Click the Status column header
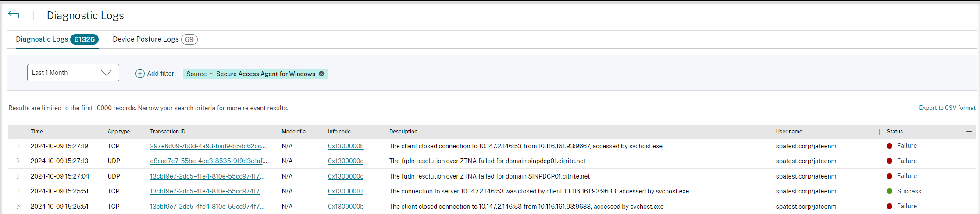 point(894,131)
